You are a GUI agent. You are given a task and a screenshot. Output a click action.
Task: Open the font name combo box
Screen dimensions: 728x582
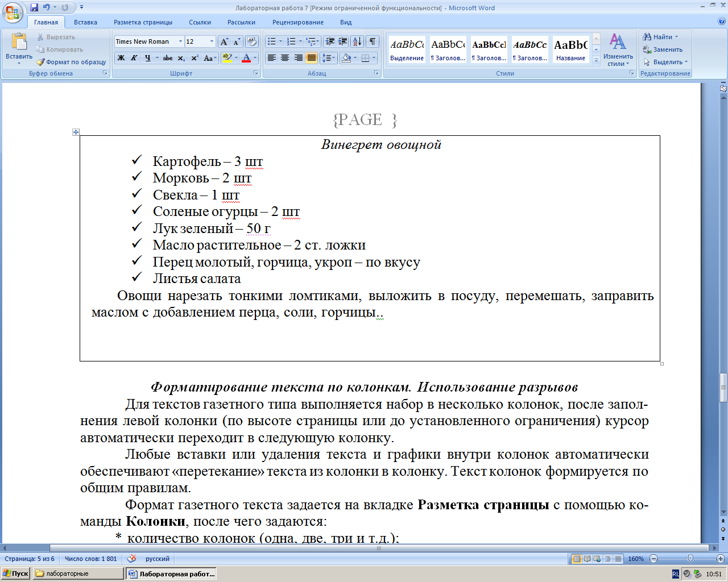(x=149, y=41)
